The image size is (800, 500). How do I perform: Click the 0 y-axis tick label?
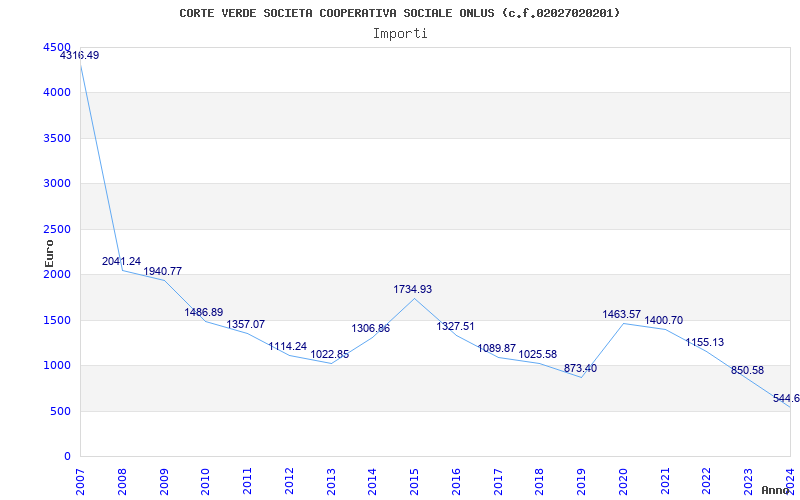(67, 456)
